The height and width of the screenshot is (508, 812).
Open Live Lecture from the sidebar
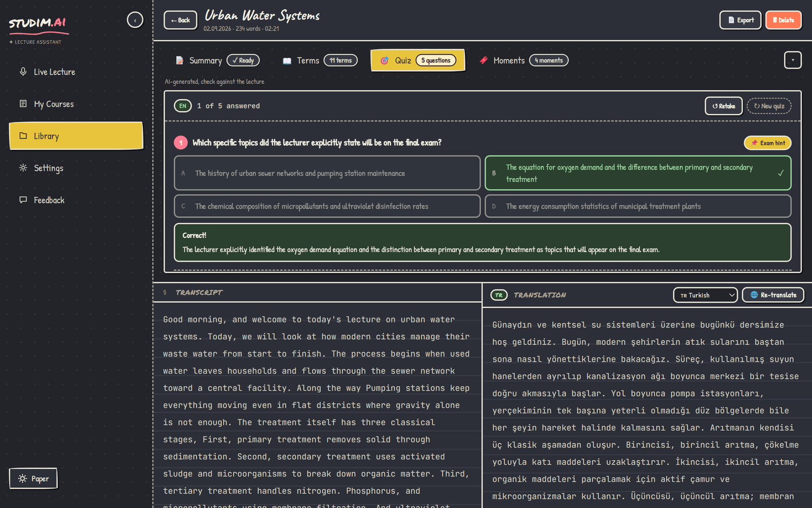point(76,72)
